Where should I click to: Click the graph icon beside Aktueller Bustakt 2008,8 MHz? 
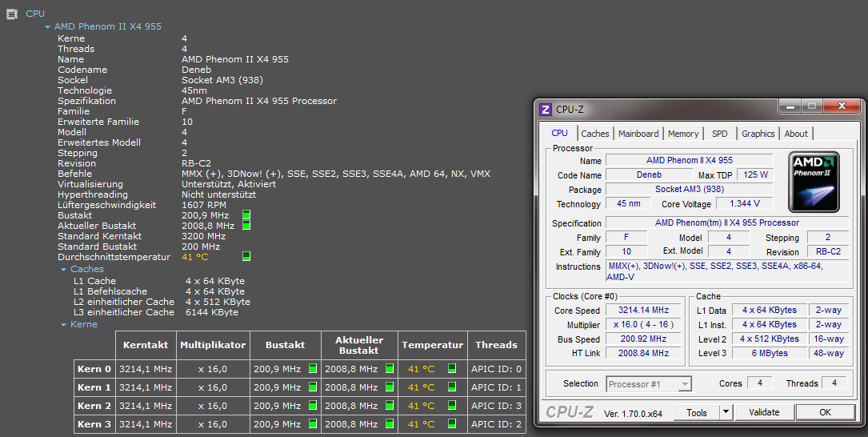246,226
